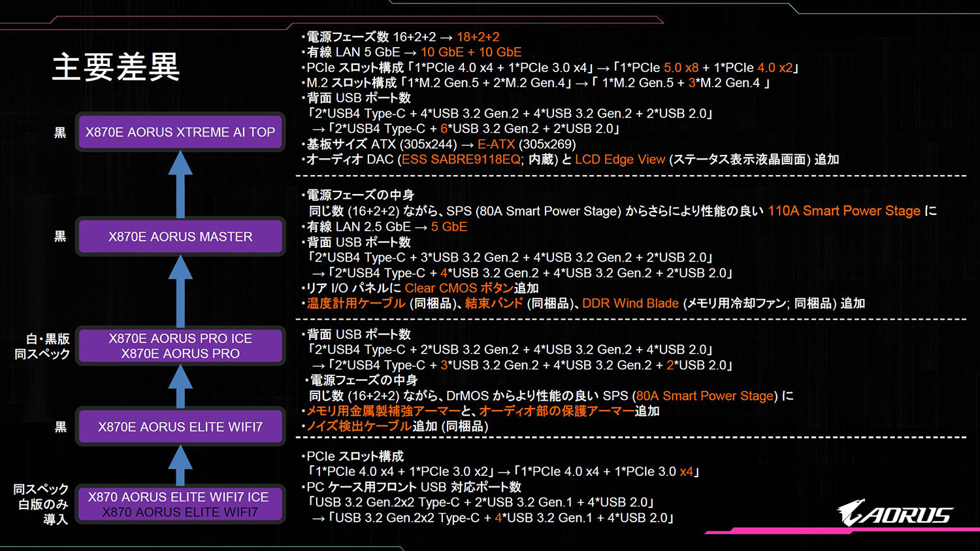Click the AORUS logo
This screenshot has height=551, width=980.
pyautogui.click(x=895, y=514)
